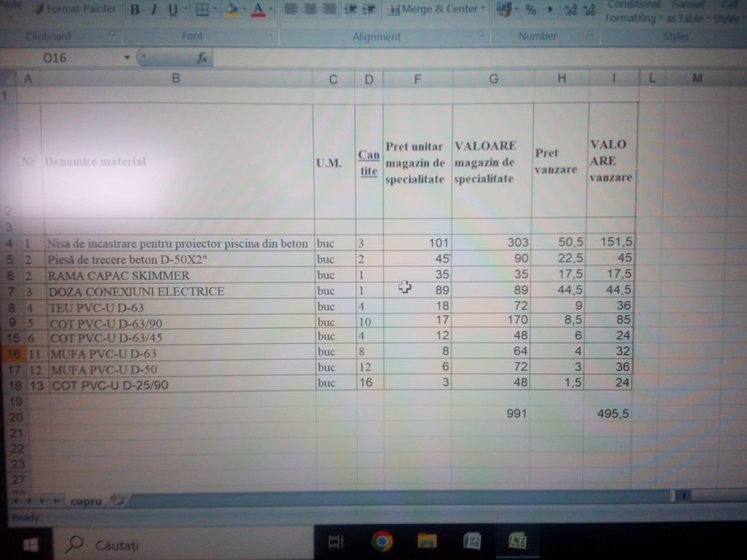Image resolution: width=747 pixels, height=560 pixels.
Task: Select the total cell 495,5
Action: coord(608,414)
